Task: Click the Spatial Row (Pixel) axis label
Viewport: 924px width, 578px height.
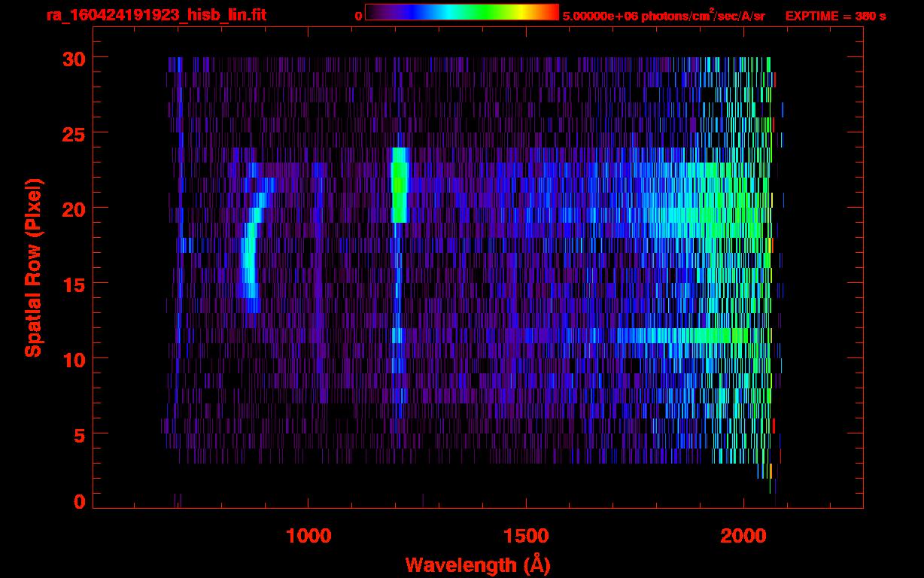Action: click(34, 267)
